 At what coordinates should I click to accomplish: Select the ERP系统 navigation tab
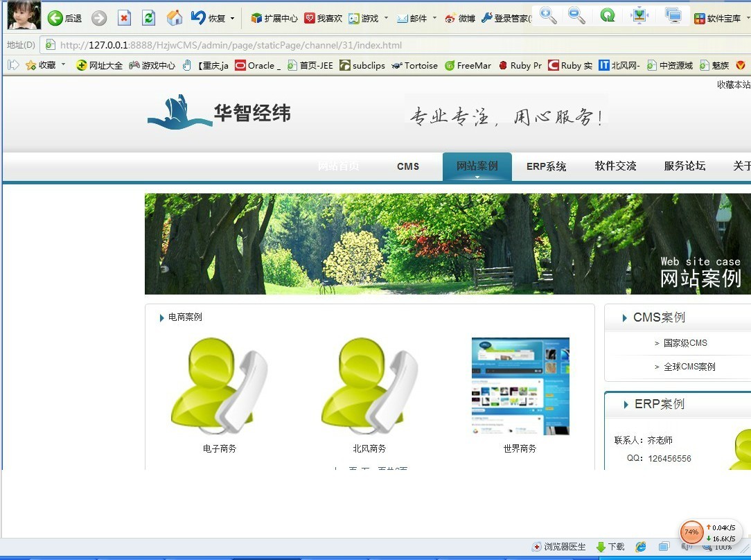(x=546, y=166)
